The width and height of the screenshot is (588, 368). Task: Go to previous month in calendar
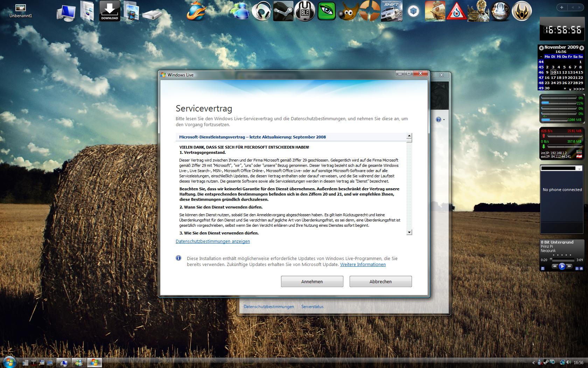541,48
